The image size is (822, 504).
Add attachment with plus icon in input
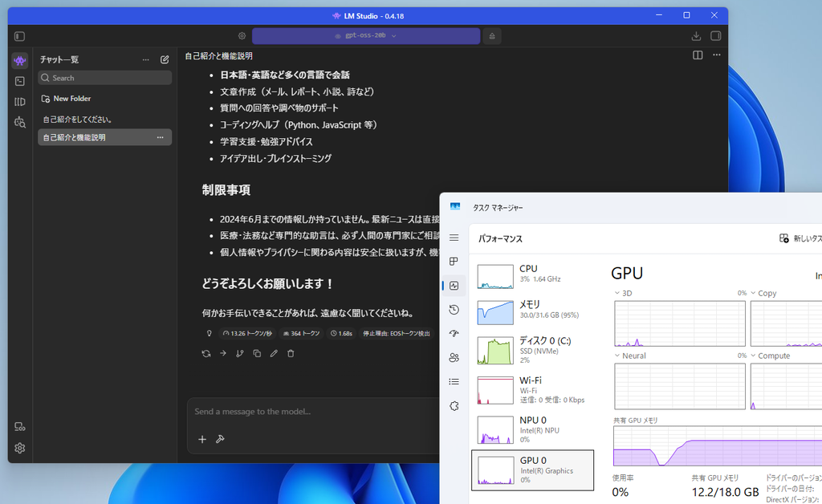pyautogui.click(x=202, y=439)
